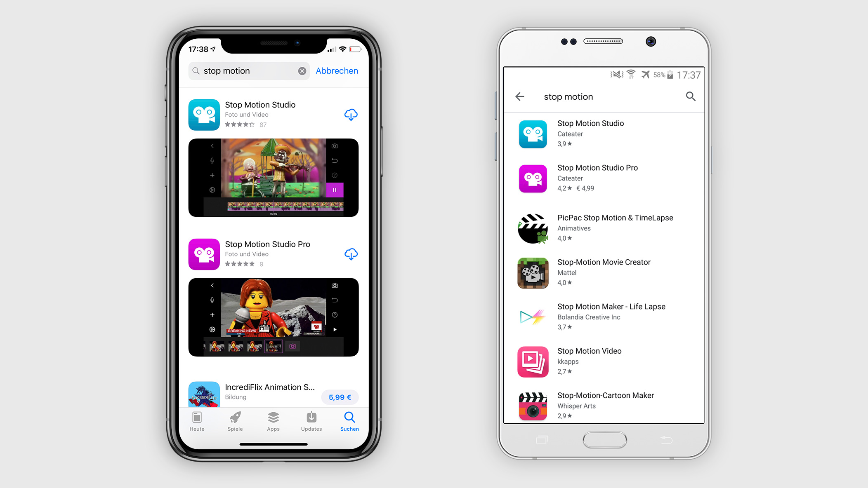868x488 pixels.
Task: Tap the search magnifier icon on Android
Action: pyautogui.click(x=690, y=96)
